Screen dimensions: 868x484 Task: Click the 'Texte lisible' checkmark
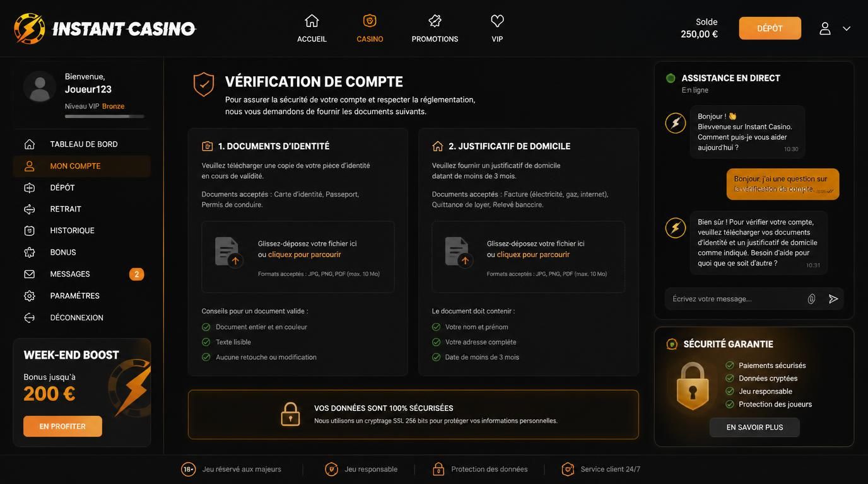point(206,342)
